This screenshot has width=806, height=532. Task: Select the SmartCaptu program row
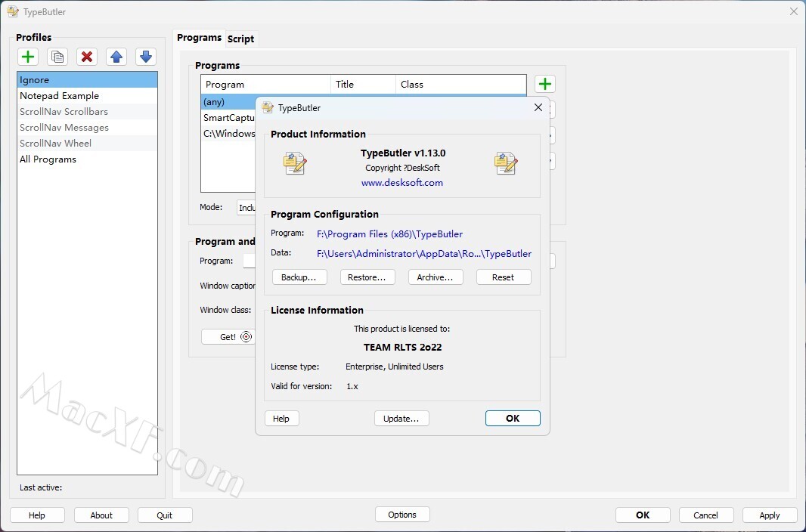[228, 118]
